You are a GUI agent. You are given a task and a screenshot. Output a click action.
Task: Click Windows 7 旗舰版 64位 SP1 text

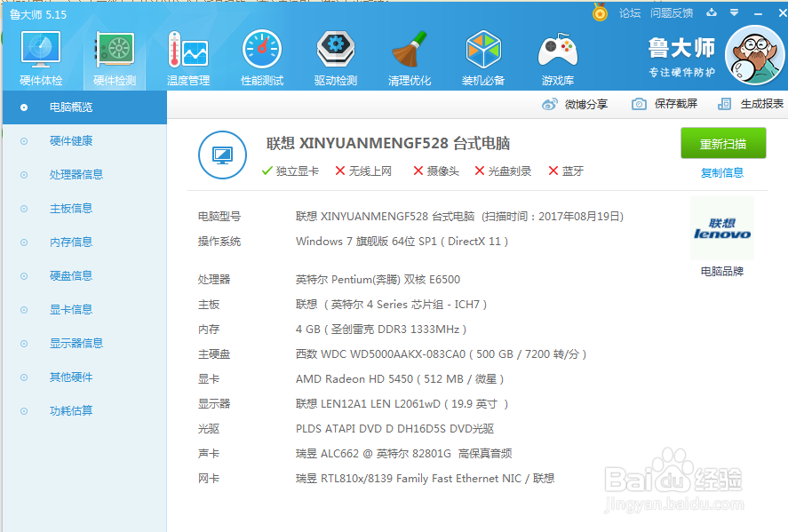pos(402,242)
